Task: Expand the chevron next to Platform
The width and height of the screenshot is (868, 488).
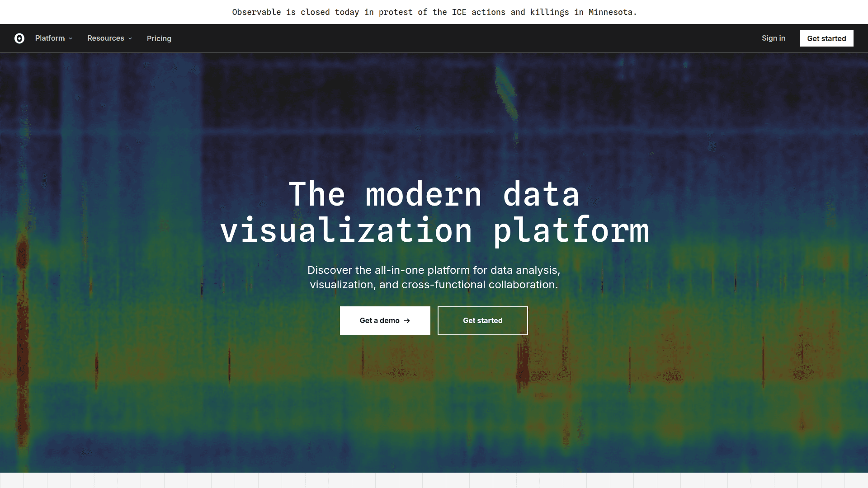Action: (71, 39)
